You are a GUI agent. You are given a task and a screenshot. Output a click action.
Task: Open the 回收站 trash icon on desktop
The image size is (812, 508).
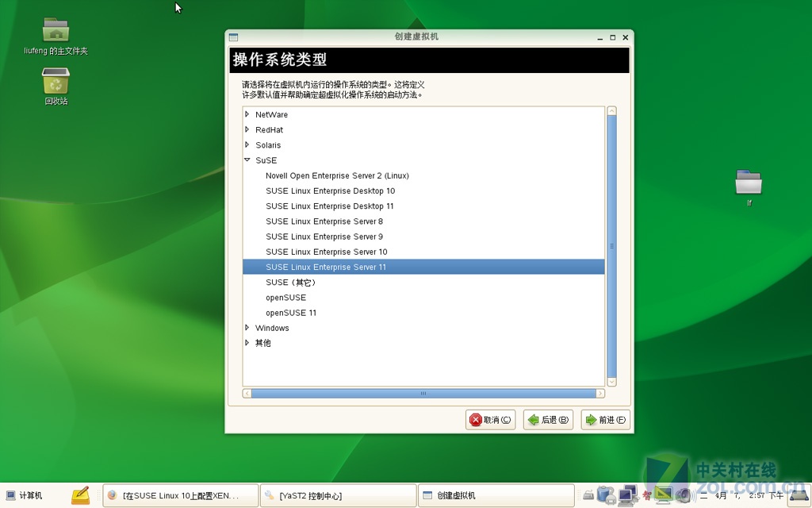[56, 87]
